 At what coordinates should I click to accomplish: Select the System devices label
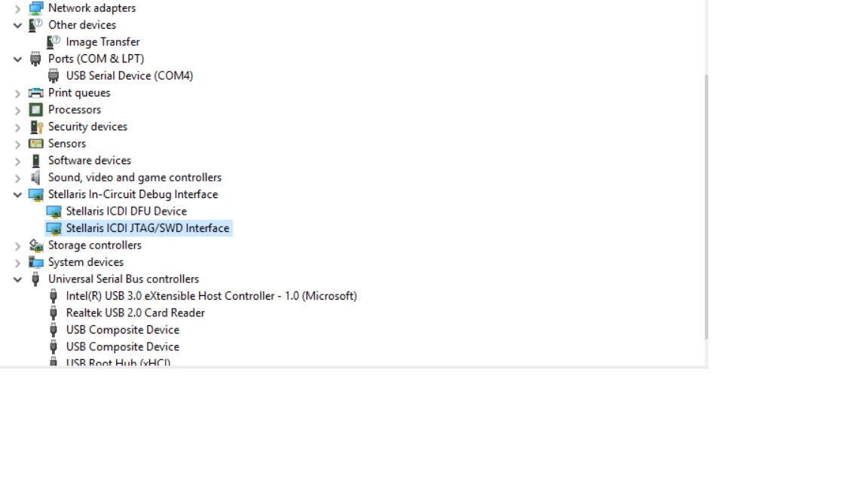click(x=85, y=262)
